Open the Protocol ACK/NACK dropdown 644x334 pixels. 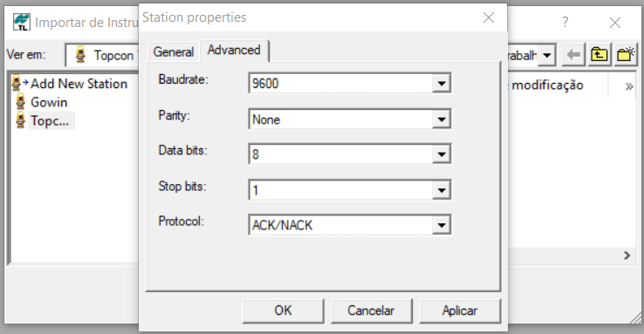442,225
